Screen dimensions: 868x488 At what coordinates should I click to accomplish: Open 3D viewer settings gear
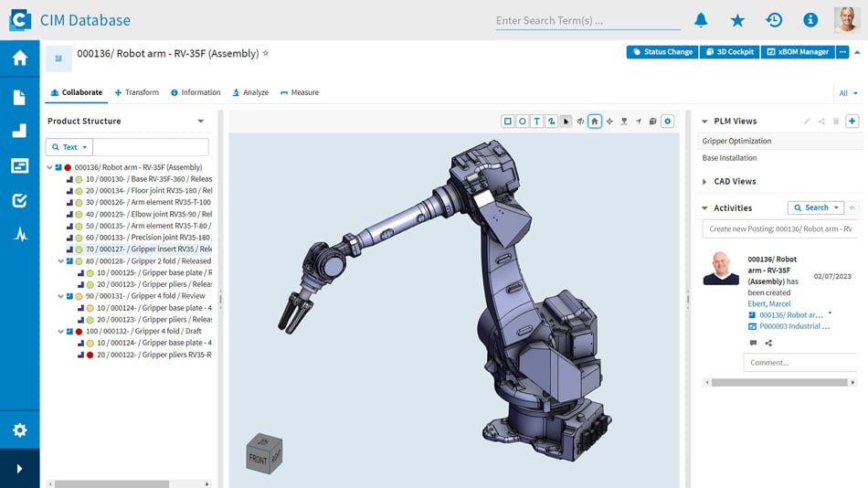[667, 121]
